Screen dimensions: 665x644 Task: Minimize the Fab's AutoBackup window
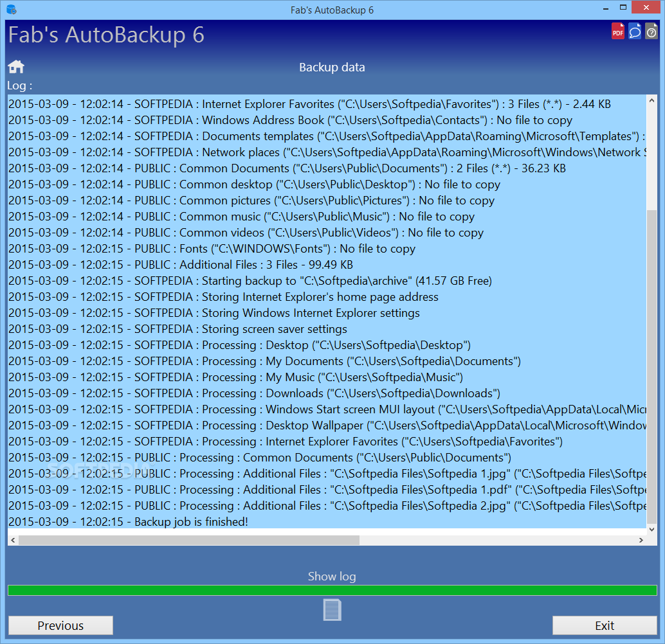pos(606,8)
